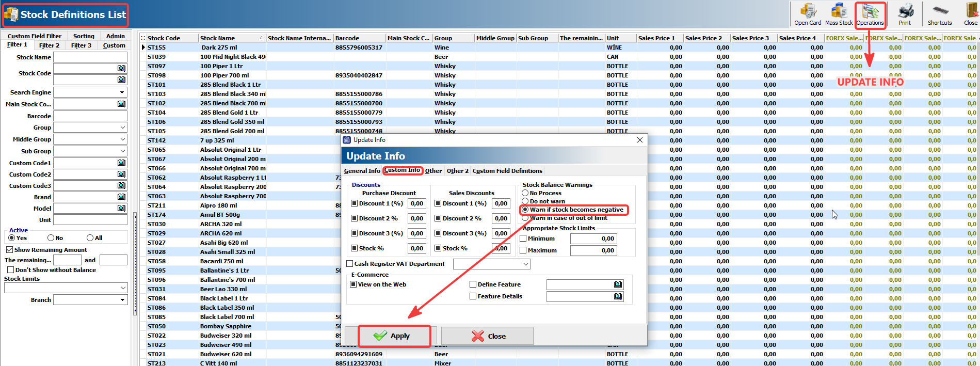Toggle Don't Show without Balance checkbox
Image resolution: width=980 pixels, height=366 pixels.
[10, 270]
